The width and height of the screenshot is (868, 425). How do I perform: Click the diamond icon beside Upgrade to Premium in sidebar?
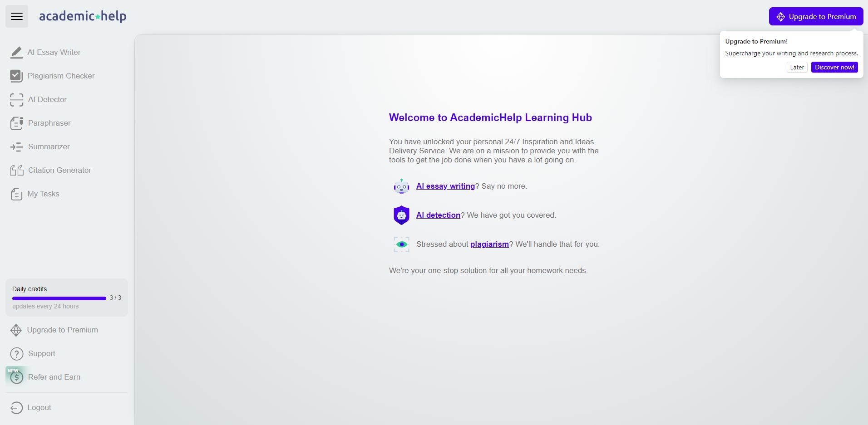(x=16, y=330)
